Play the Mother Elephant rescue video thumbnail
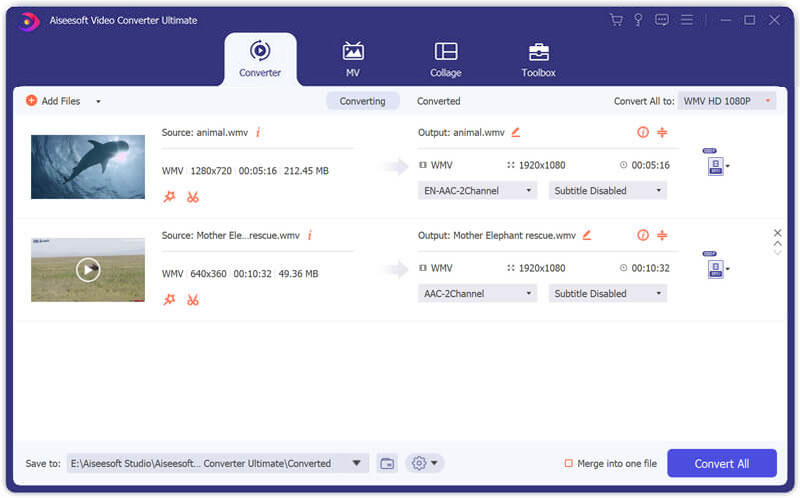This screenshot has width=800, height=498. pos(88,269)
